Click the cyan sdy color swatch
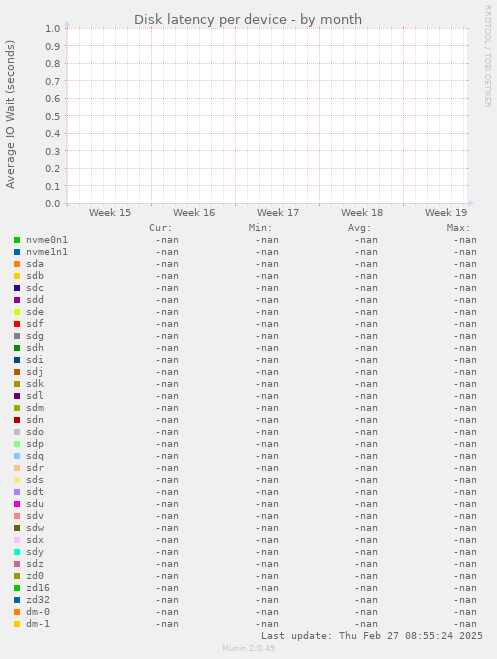Screen dimensions: 497x659 tap(17, 552)
